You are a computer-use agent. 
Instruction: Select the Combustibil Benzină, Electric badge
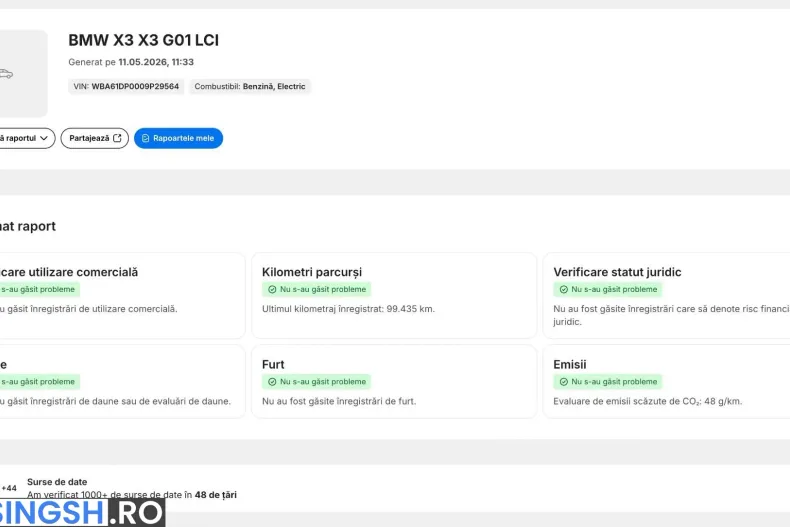[250, 87]
